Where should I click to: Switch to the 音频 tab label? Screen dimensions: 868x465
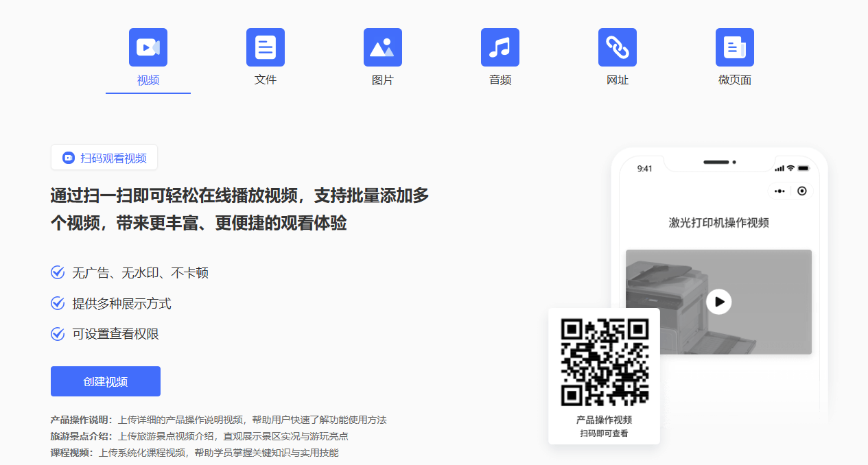pyautogui.click(x=500, y=80)
